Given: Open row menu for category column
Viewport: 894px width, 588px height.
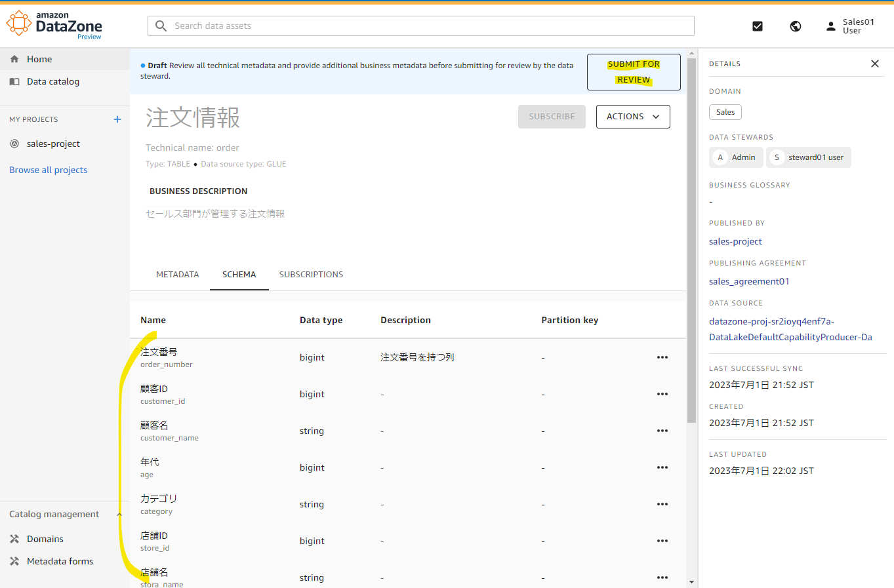Looking at the screenshot, I should point(662,504).
